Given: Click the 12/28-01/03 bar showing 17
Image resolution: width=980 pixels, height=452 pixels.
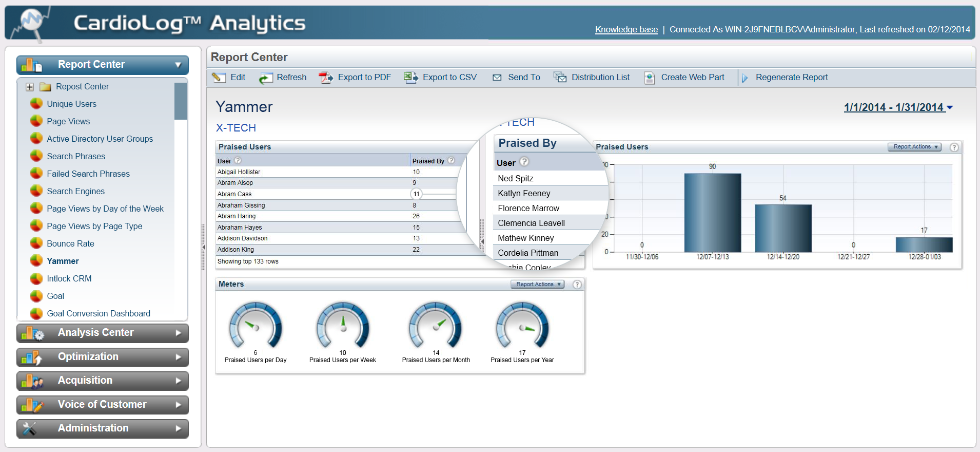Looking at the screenshot, I should click(924, 244).
